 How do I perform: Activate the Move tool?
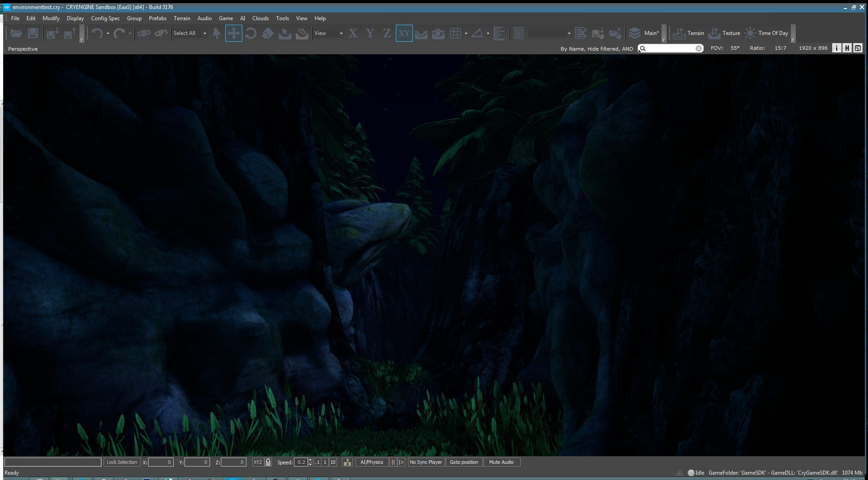click(x=234, y=33)
